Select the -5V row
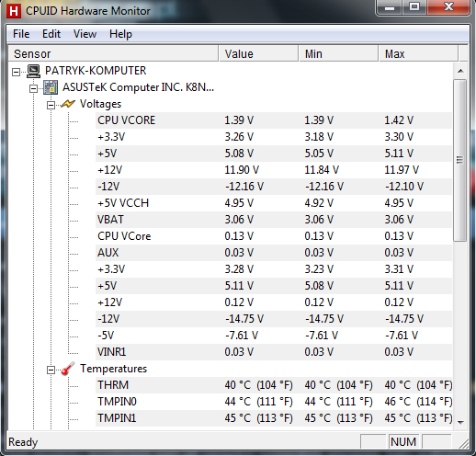This screenshot has width=476, height=456. 274,336
